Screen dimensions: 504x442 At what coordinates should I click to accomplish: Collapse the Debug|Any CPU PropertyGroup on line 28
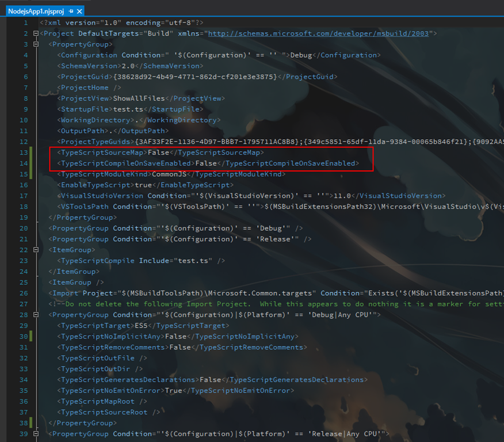click(36, 315)
